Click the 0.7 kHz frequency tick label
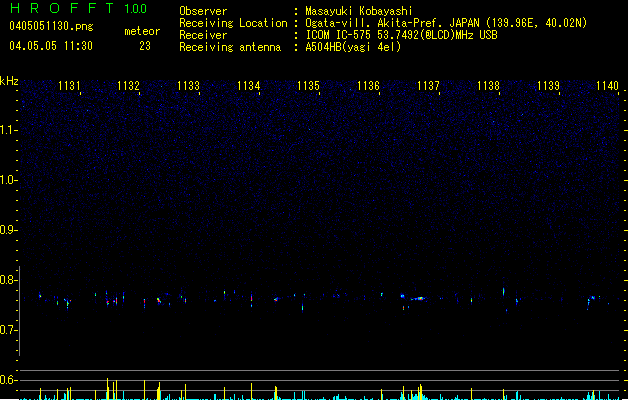Image resolution: width=629 pixels, height=400 pixels. (x=7, y=330)
